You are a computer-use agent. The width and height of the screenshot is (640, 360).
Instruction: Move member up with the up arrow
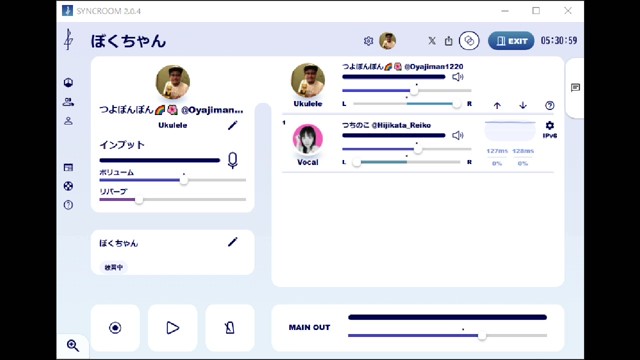tap(497, 105)
